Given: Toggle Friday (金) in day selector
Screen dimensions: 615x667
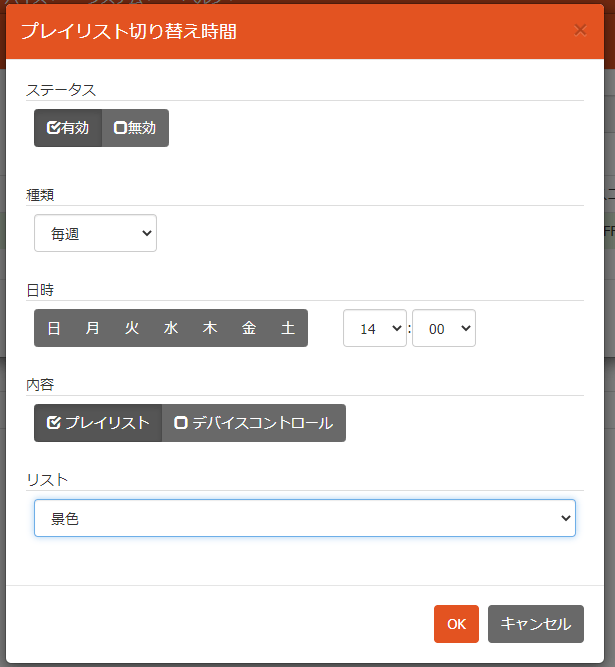Looking at the screenshot, I should tap(249, 328).
